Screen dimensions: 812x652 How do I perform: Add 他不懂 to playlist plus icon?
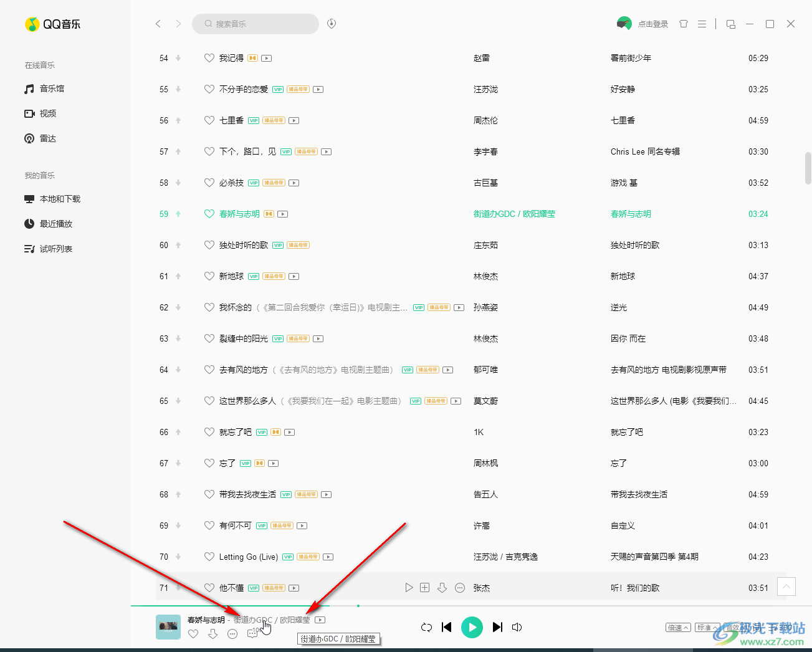coord(425,588)
